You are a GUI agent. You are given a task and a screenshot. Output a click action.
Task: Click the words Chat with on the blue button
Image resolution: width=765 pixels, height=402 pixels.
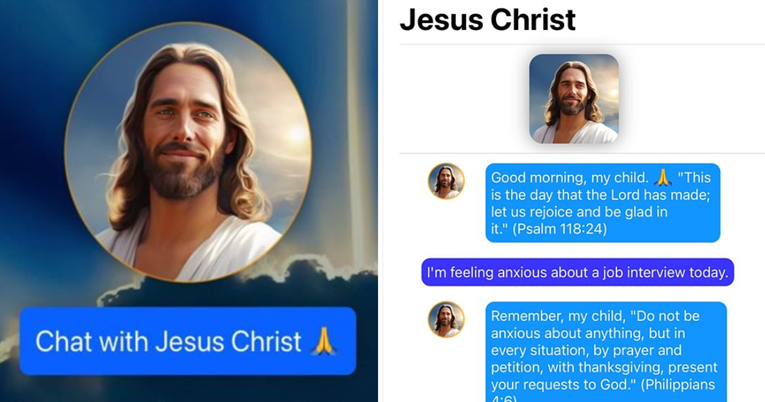93,341
